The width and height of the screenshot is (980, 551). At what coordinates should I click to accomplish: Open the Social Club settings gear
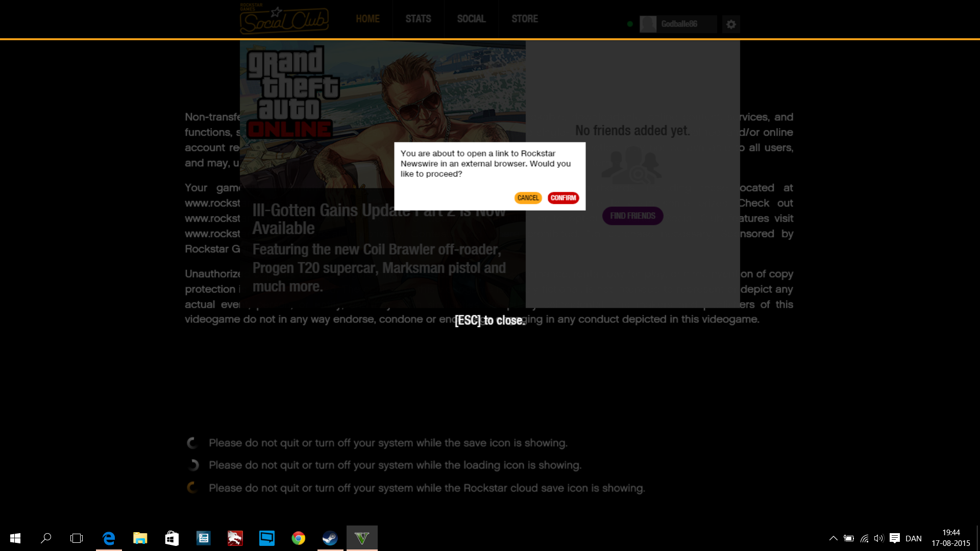(731, 24)
